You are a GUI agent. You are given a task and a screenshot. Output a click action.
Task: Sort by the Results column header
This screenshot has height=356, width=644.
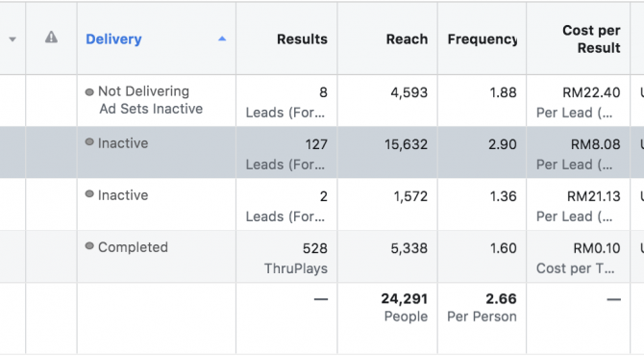pos(302,39)
